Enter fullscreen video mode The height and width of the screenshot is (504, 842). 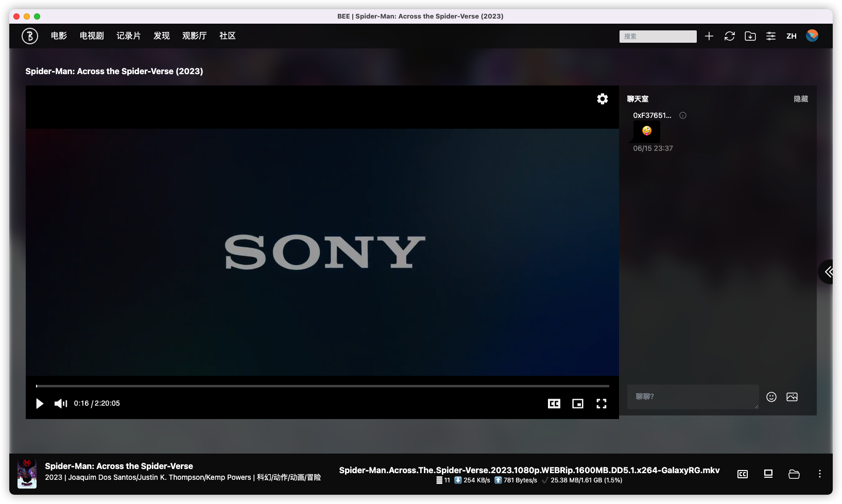[601, 404]
